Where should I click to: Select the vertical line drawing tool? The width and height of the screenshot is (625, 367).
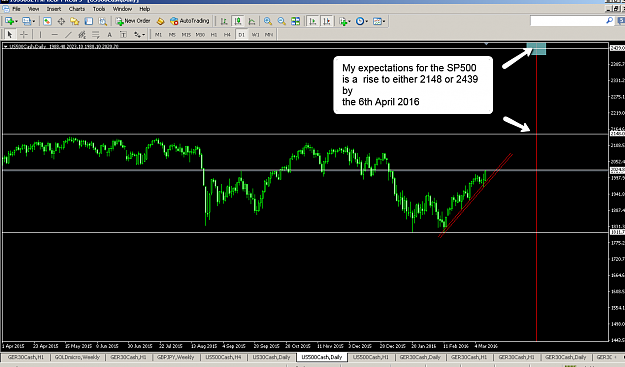[40, 35]
